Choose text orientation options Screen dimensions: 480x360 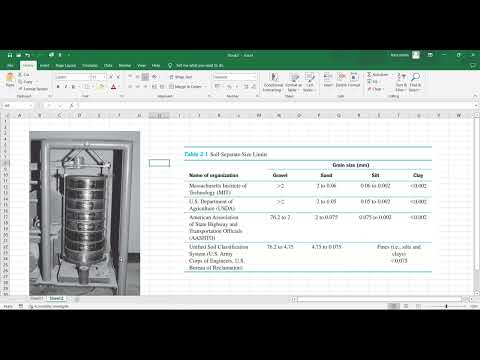point(155,77)
